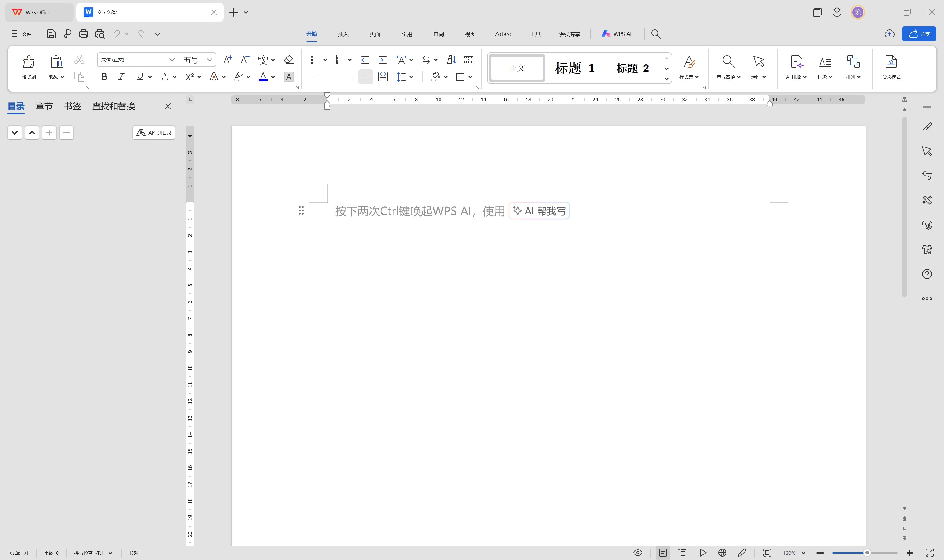Toggle justify alignment

point(365,77)
